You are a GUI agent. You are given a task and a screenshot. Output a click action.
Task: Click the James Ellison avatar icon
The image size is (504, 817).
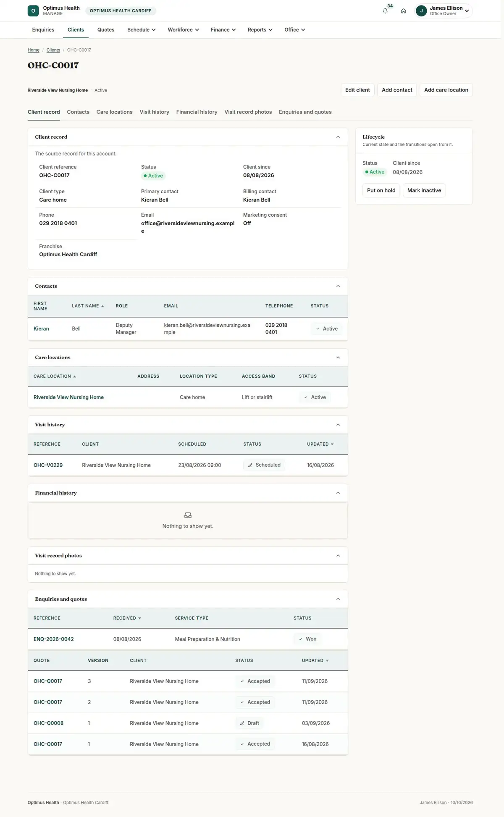coord(421,11)
